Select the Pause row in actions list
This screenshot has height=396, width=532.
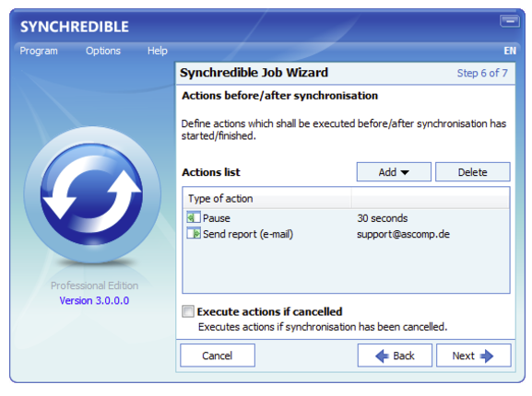(346, 218)
